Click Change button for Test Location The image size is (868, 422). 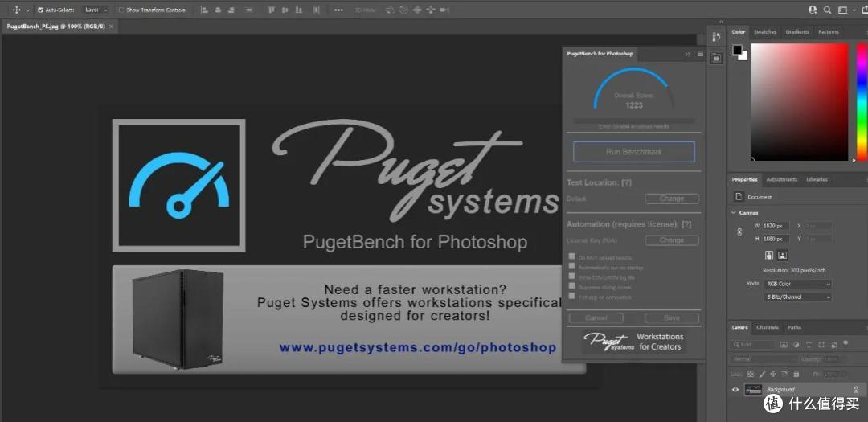click(x=671, y=199)
